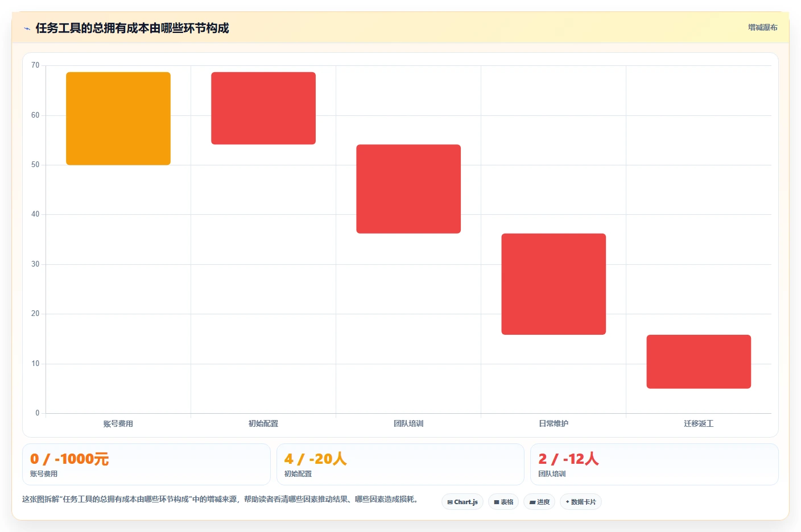Screen dimensions: 801x532
Task: Click the Chart.js tag chip
Action: (x=463, y=502)
